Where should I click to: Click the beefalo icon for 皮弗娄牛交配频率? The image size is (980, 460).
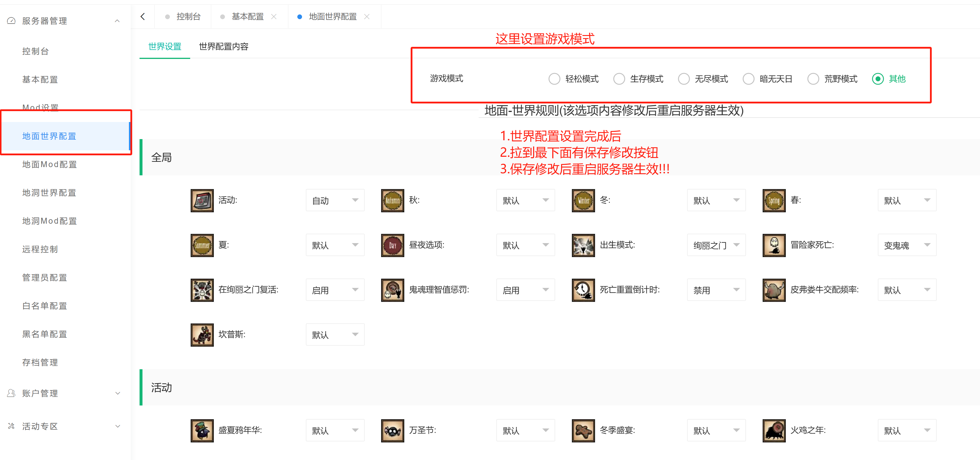coord(774,290)
